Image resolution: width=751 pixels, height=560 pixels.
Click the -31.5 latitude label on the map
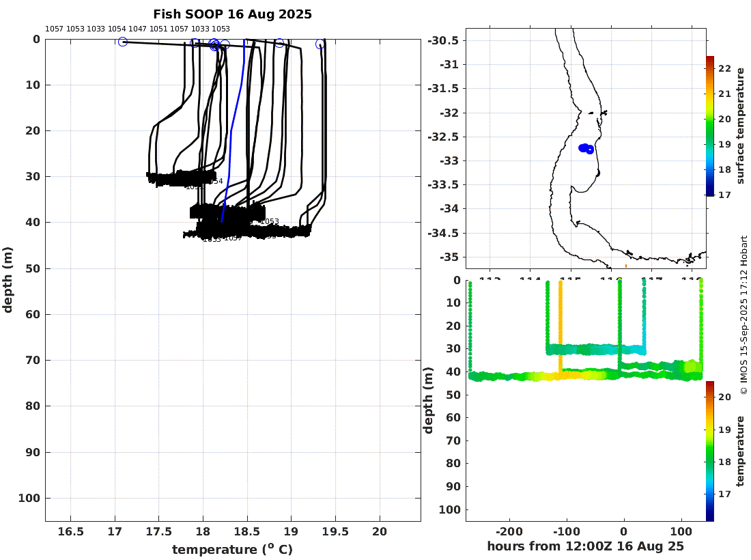[x=443, y=88]
